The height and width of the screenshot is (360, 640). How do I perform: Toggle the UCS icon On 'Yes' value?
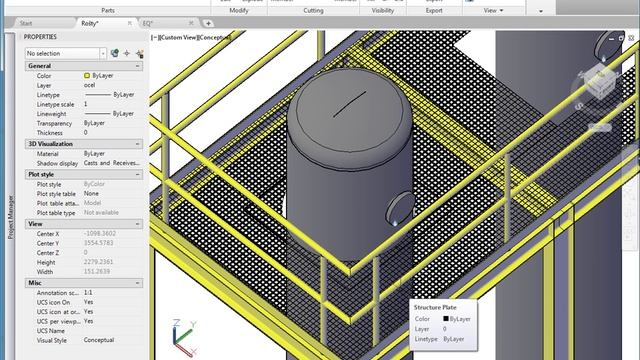pos(88,302)
